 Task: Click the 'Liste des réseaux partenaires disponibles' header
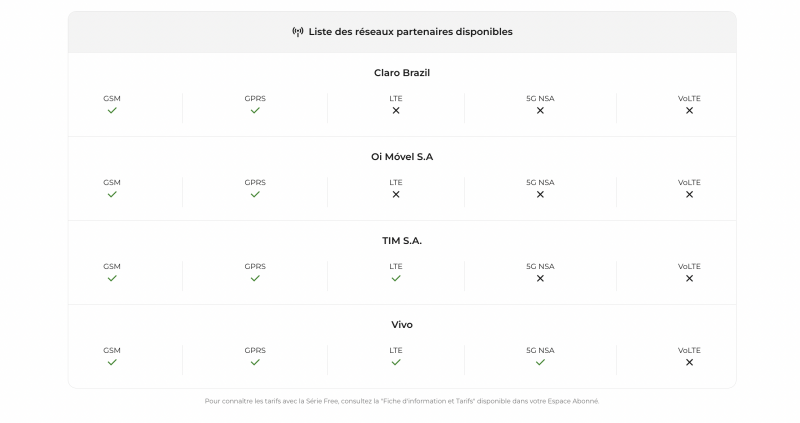point(410,32)
